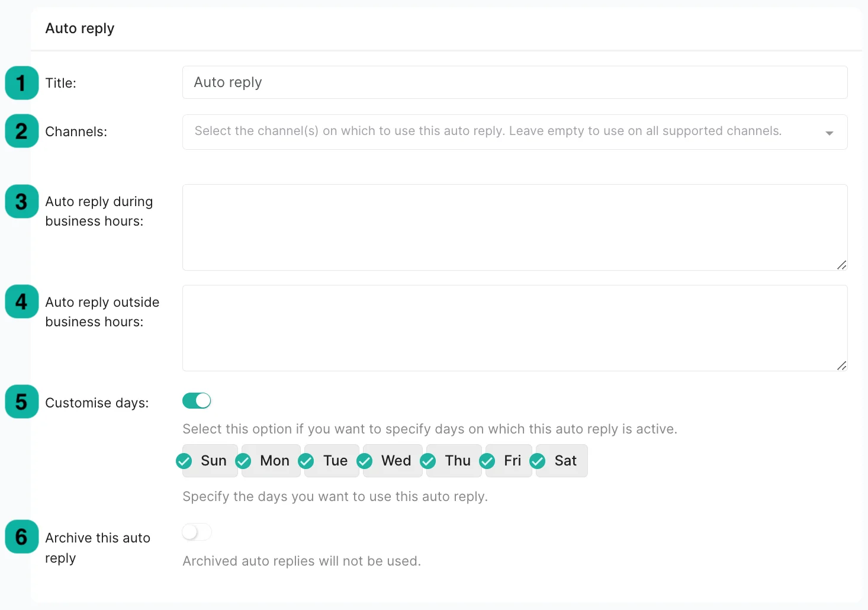Toggle off the Fri day button
This screenshot has width=868, height=610.
click(x=508, y=460)
